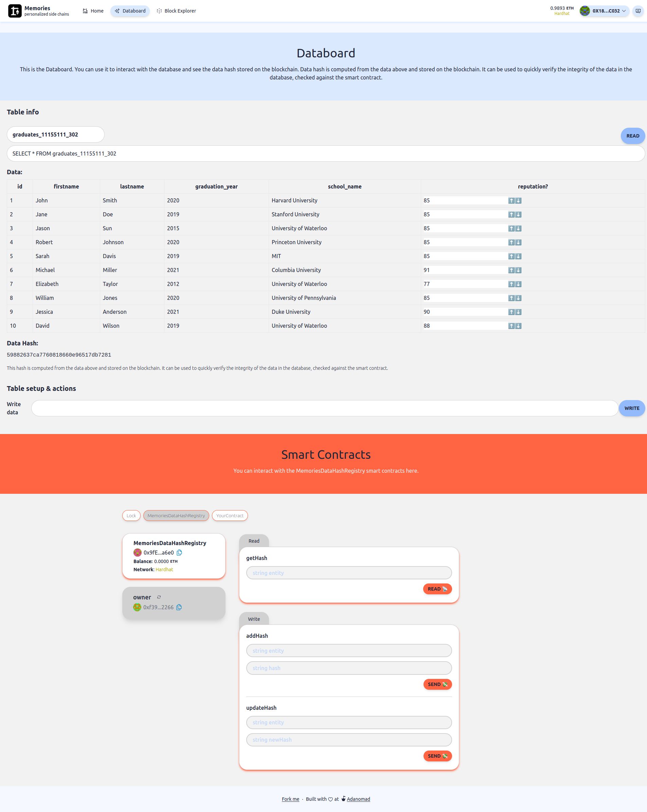Click the SQL query input field
Image resolution: width=647 pixels, height=812 pixels.
click(326, 154)
